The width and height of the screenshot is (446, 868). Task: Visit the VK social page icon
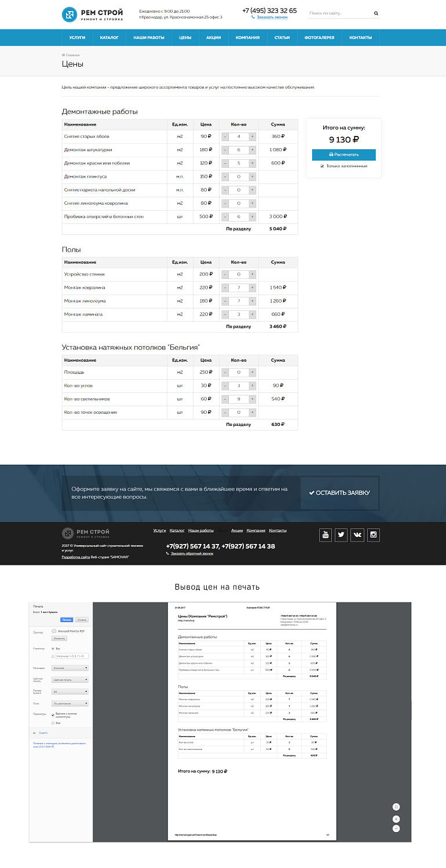(x=357, y=535)
